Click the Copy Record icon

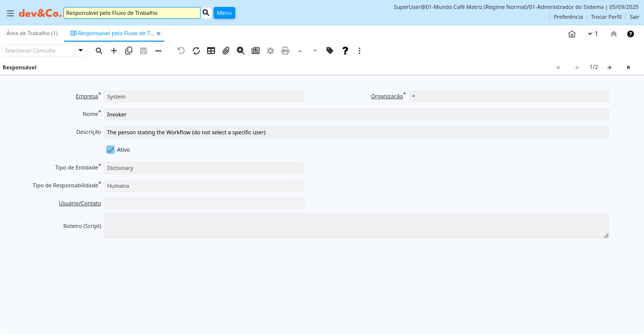129,51
